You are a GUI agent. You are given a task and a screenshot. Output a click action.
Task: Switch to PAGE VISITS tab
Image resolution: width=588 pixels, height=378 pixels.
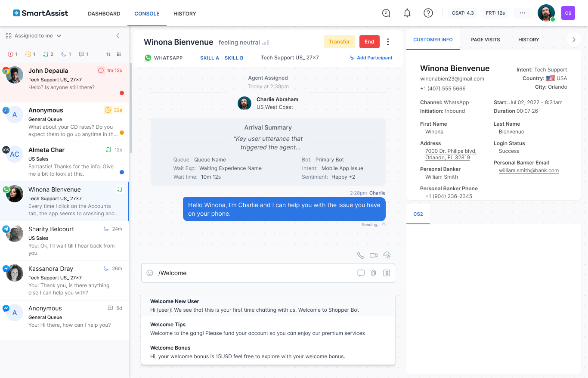(486, 40)
